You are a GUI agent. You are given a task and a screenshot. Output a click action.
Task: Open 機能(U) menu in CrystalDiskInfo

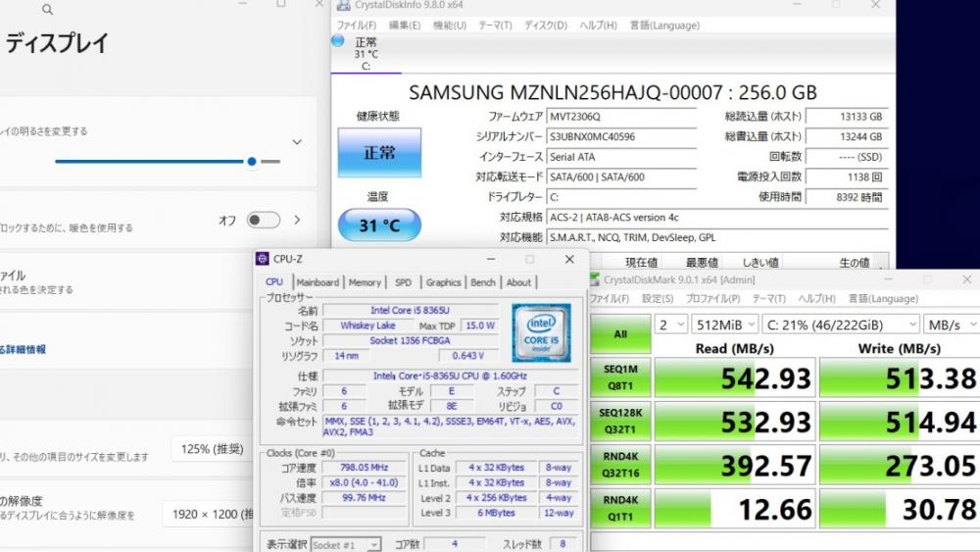(450, 25)
